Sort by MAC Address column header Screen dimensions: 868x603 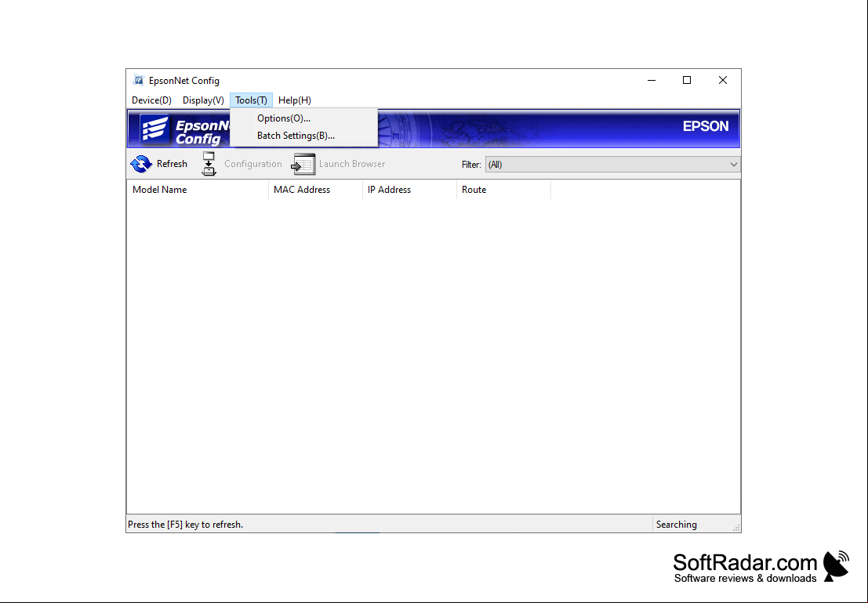pos(315,190)
